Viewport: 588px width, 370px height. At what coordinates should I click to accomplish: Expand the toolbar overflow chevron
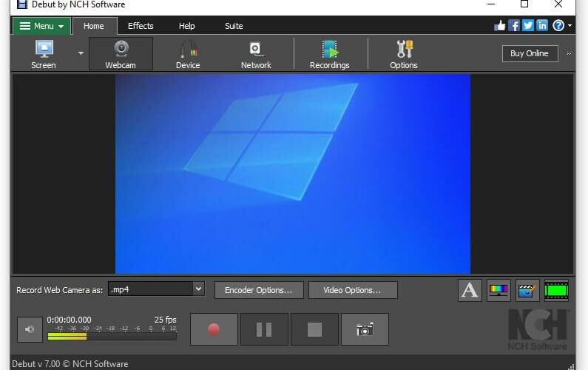coord(569,54)
